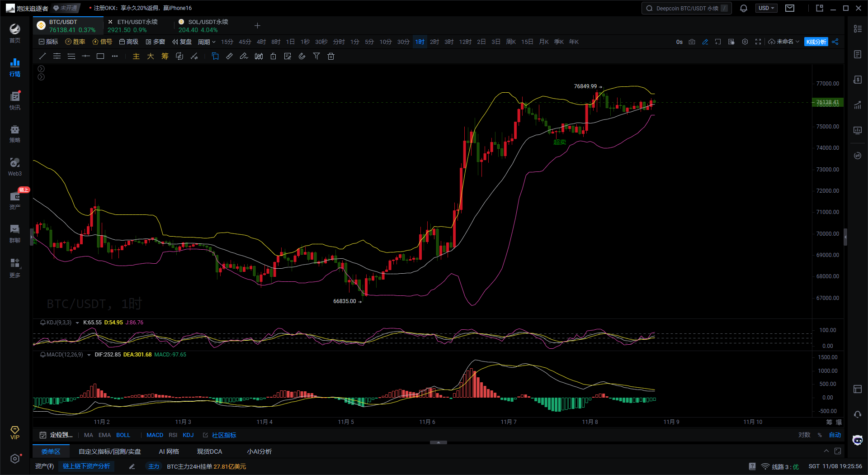
Task: Open the notification bell
Action: [x=744, y=8]
